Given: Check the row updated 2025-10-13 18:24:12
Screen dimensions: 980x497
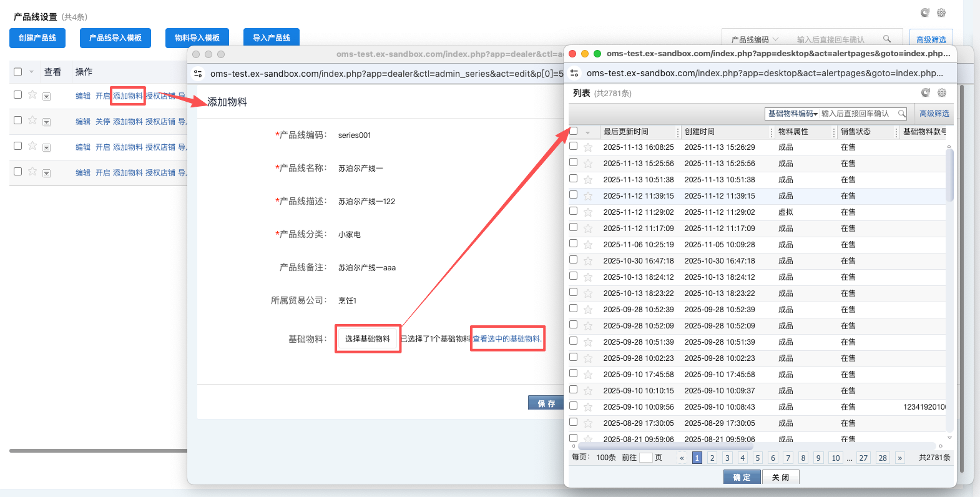Looking at the screenshot, I should pyautogui.click(x=574, y=276).
